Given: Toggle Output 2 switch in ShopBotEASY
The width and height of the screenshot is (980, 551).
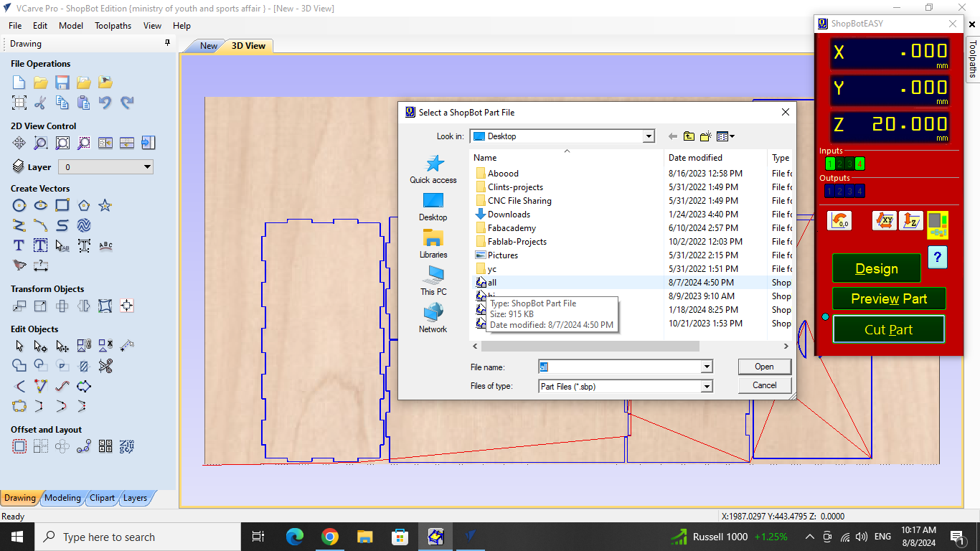Looking at the screenshot, I should click(x=839, y=191).
